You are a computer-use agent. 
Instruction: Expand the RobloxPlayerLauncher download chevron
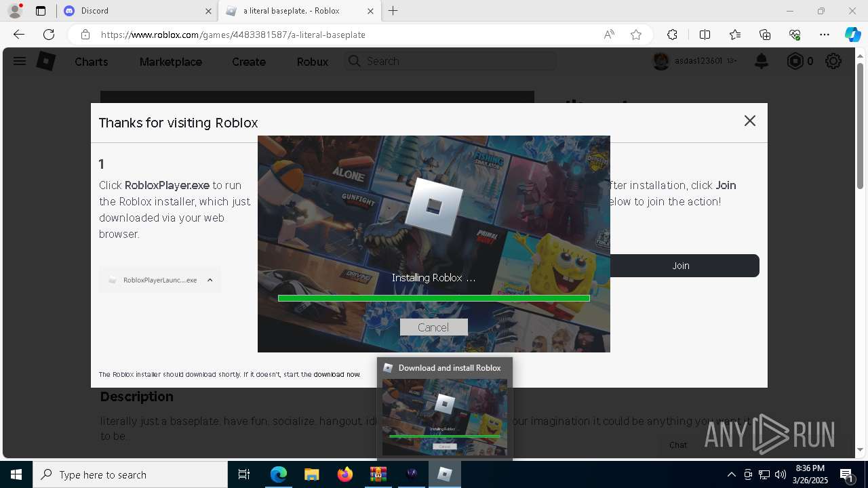tap(210, 280)
